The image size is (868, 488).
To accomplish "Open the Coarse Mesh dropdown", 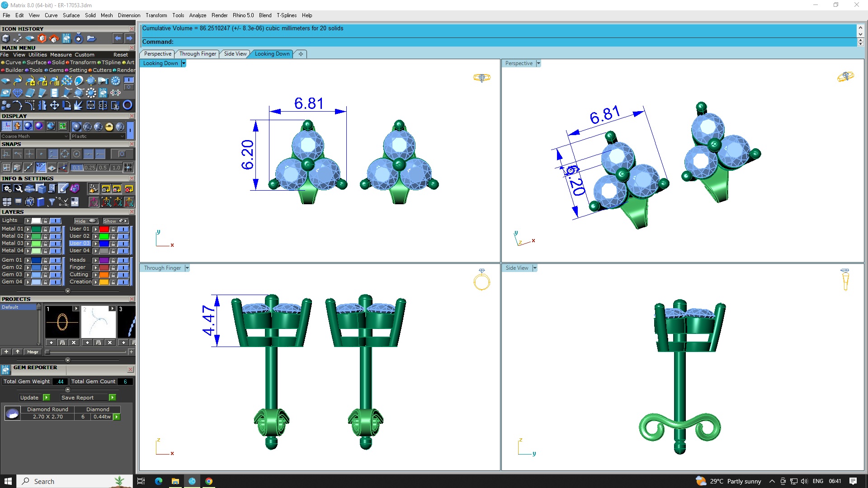I will [x=35, y=136].
